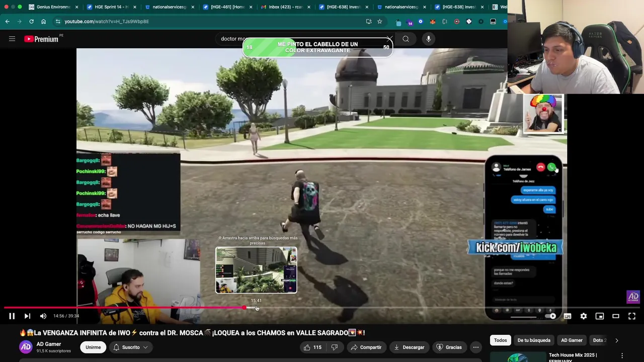Image resolution: width=644 pixels, height=362 pixels.
Task: Close the Genius Environment tab
Action: (77, 7)
